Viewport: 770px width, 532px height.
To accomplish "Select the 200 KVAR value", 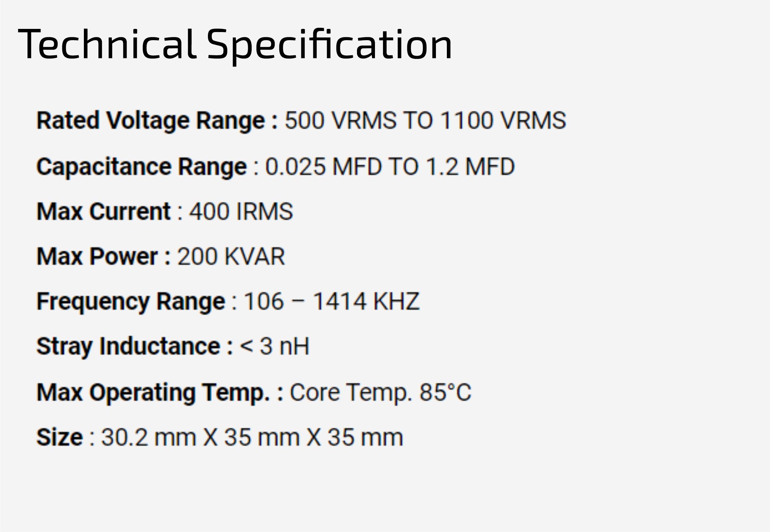I will [231, 256].
